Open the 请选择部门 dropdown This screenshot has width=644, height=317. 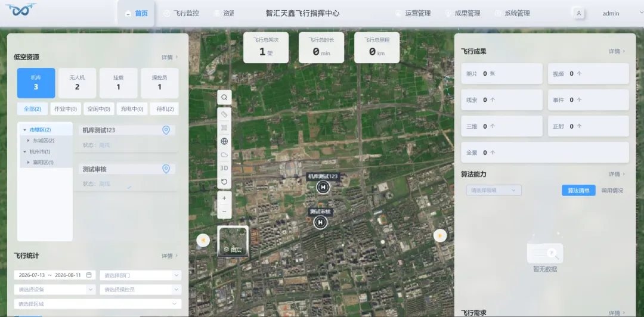pyautogui.click(x=141, y=275)
